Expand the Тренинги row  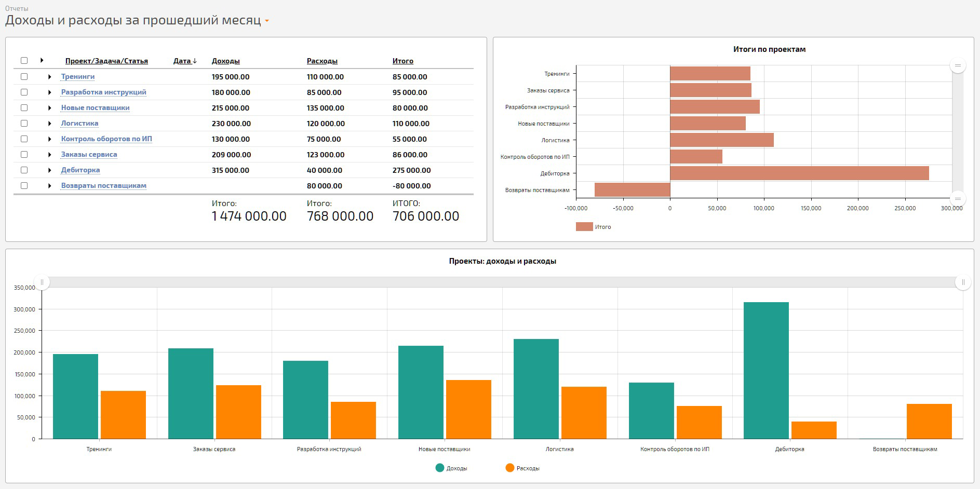pyautogui.click(x=49, y=77)
